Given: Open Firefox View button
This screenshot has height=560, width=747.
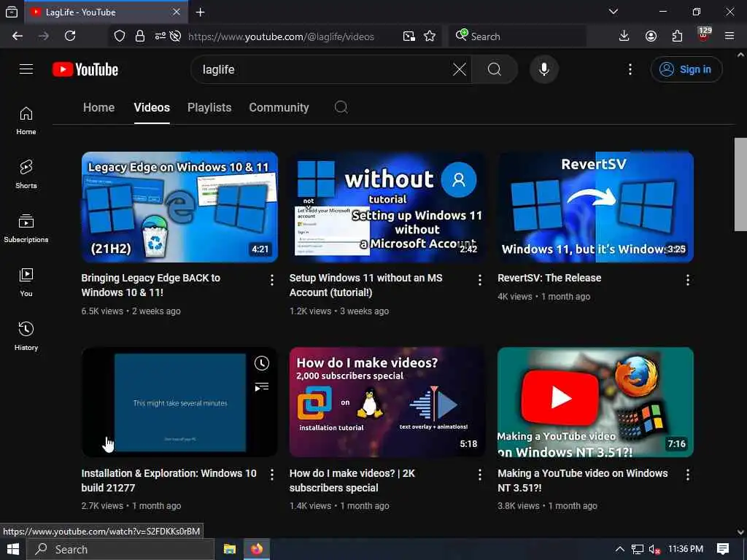Looking at the screenshot, I should click(x=12, y=12).
